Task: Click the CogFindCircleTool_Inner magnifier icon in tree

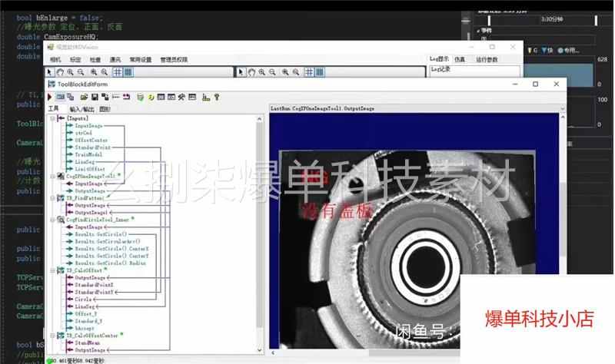Action: pyautogui.click(x=61, y=220)
